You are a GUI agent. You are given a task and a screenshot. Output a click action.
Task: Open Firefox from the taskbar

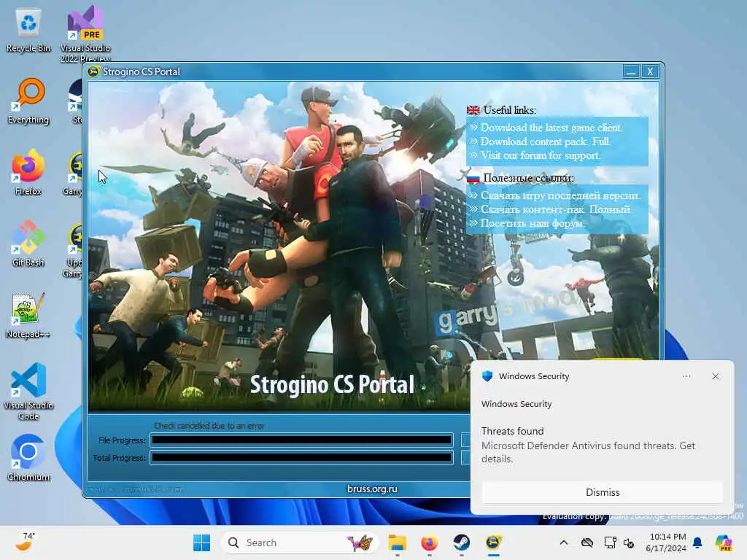click(x=429, y=542)
